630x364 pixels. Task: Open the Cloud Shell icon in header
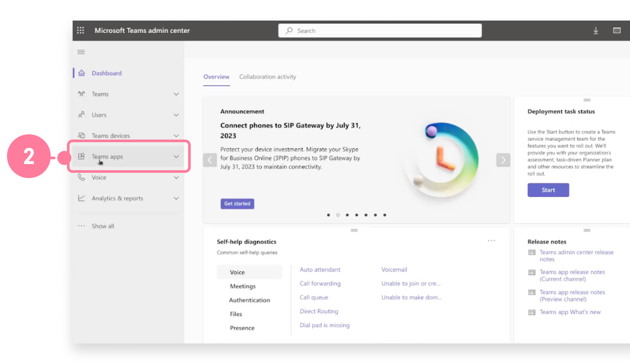(617, 31)
